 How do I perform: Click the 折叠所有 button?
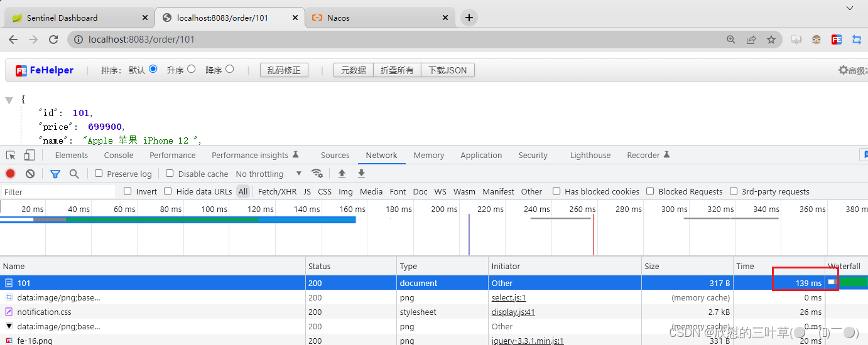click(x=398, y=70)
